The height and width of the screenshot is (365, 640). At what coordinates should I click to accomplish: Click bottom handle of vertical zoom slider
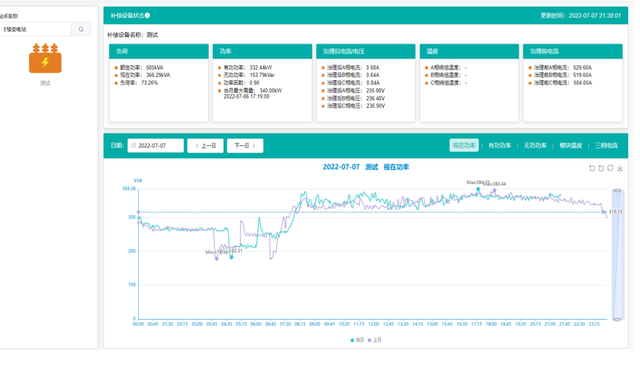click(x=617, y=319)
